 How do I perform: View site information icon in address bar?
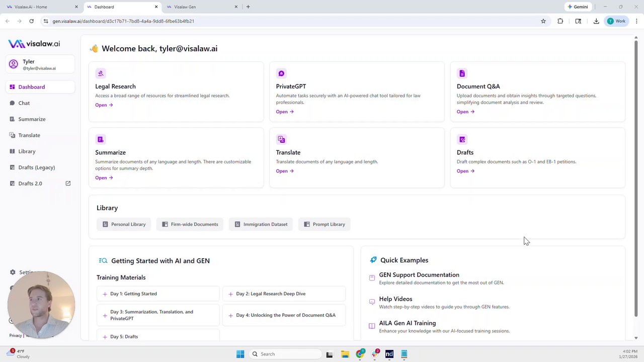(46, 21)
